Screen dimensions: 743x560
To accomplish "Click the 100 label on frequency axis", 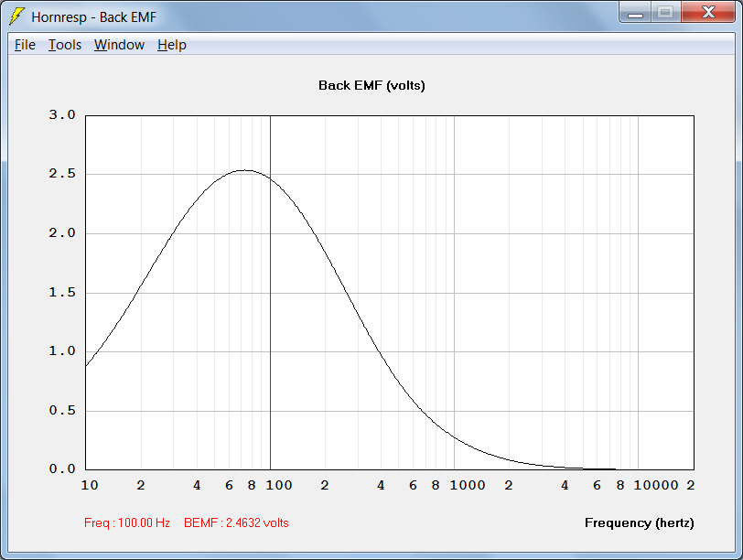I will 278,485.
